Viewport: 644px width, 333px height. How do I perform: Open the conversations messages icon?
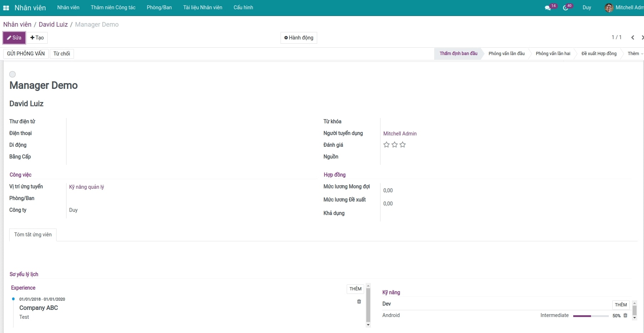547,8
